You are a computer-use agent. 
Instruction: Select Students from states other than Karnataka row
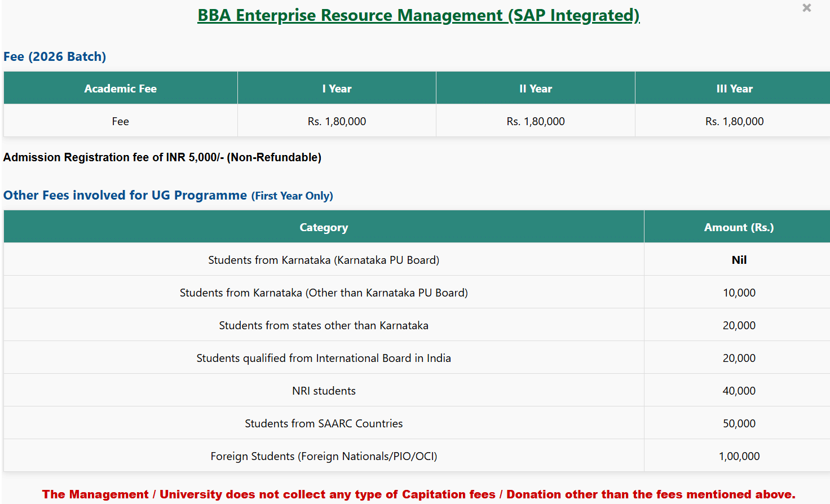tap(324, 325)
